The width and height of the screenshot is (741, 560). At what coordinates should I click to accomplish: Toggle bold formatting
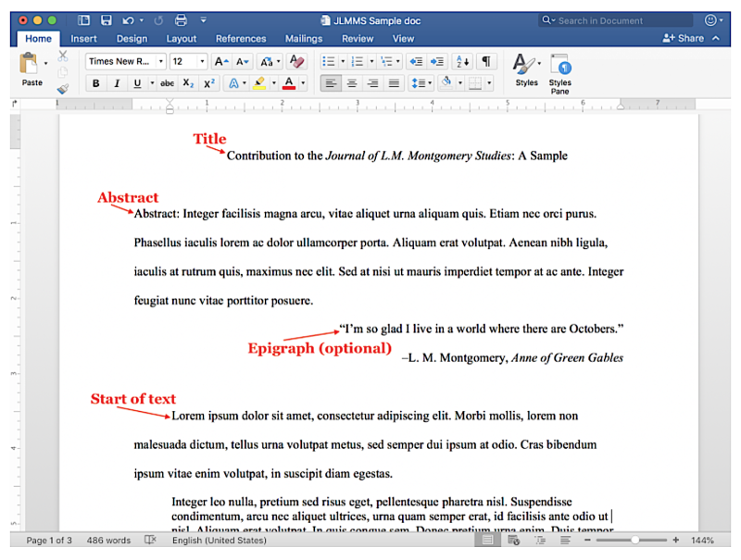tap(95, 83)
